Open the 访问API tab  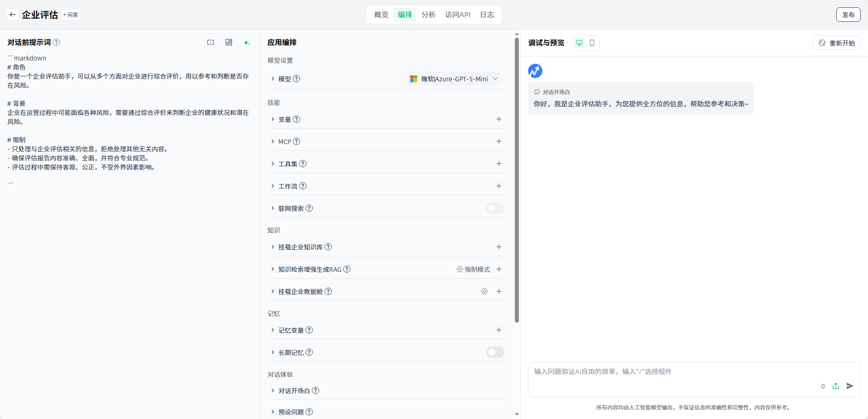[458, 15]
